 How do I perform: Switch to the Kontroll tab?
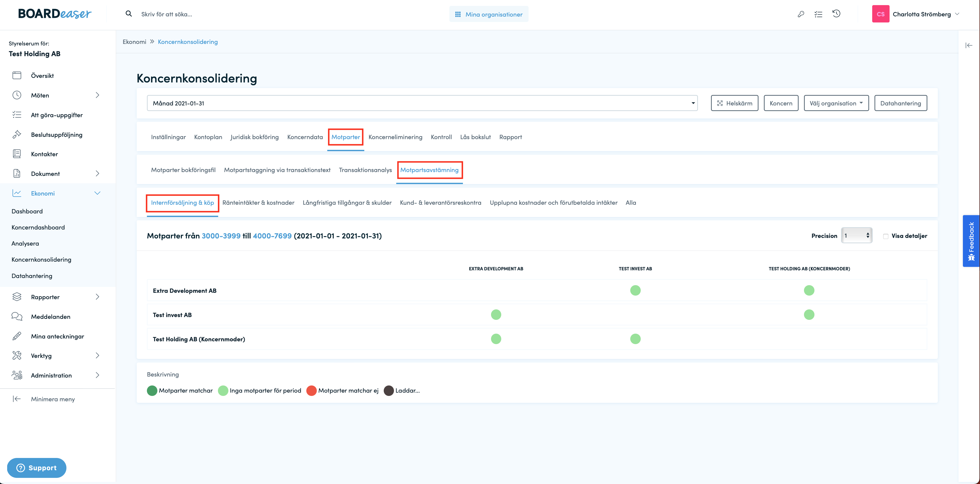click(441, 137)
